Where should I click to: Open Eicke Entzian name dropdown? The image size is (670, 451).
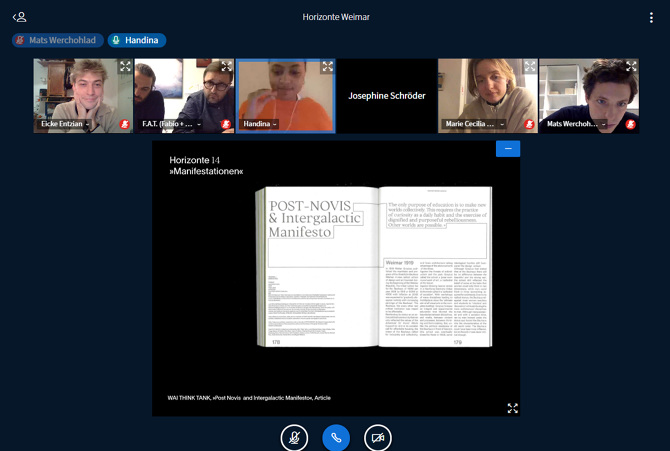coord(67,124)
